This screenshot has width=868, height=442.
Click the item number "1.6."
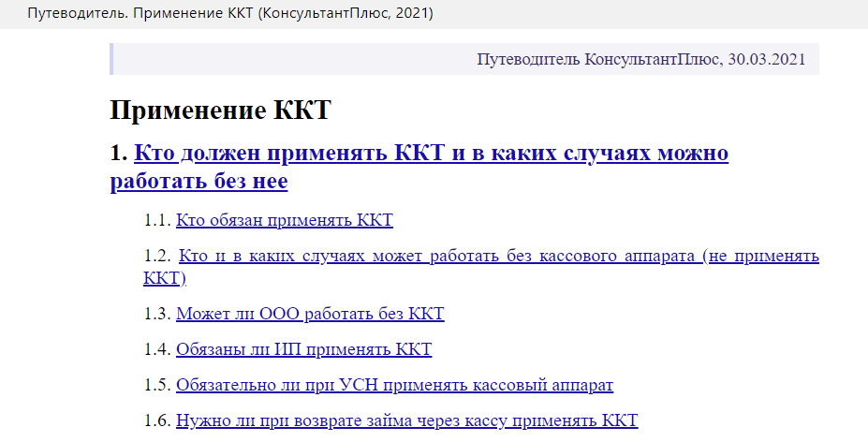(157, 420)
